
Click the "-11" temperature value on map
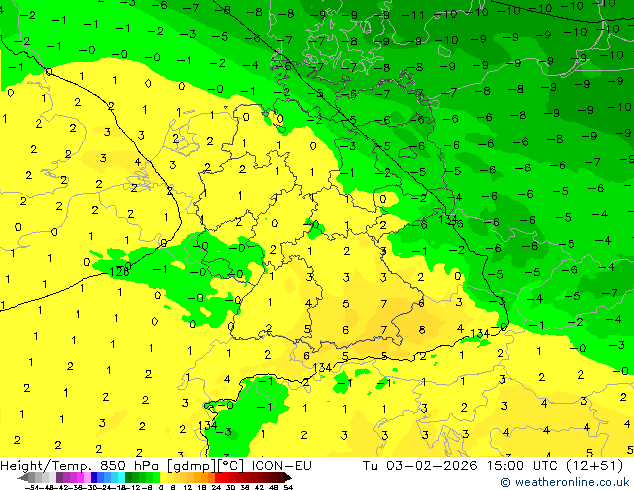click(x=413, y=15)
